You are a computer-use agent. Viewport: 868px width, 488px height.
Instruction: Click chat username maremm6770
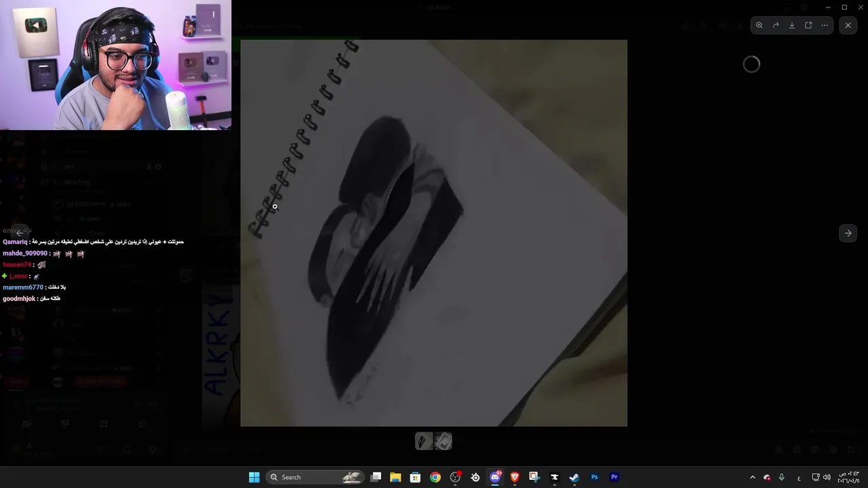pos(23,287)
